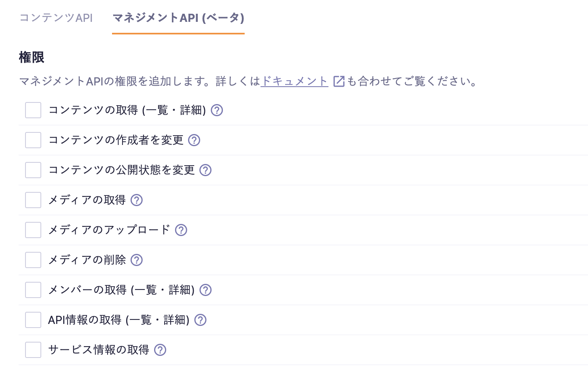Select the マネジメントAPI (ベータ) tab
This screenshot has width=588, height=379.
coord(178,18)
